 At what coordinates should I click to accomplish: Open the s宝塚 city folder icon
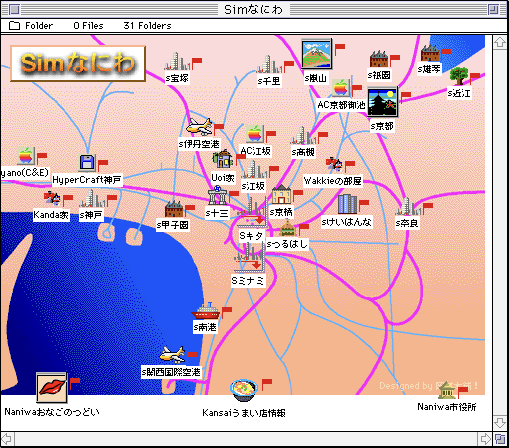click(x=177, y=62)
